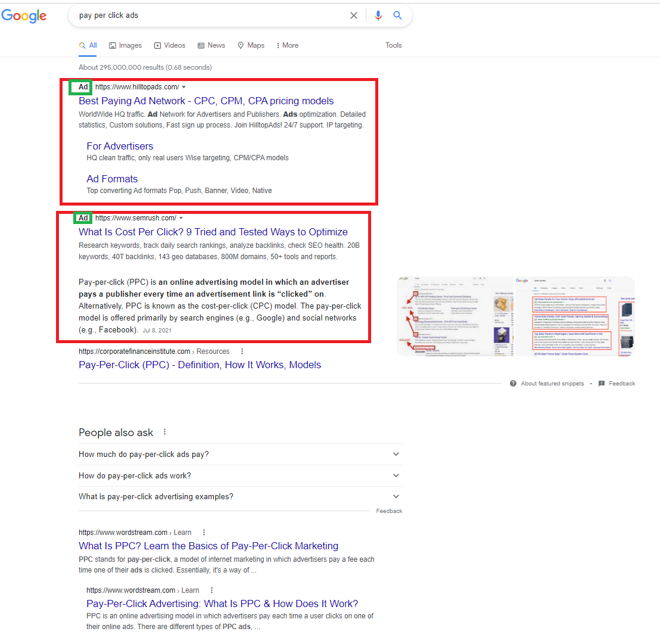
Task: Click the three-dot icon beside corporatefinanceinstitute.com
Action: tap(242, 351)
